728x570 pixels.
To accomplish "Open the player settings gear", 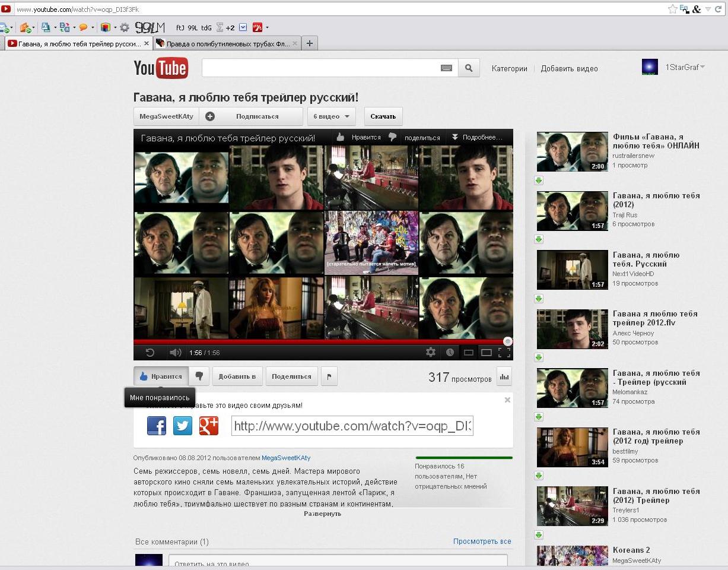I will pos(431,352).
